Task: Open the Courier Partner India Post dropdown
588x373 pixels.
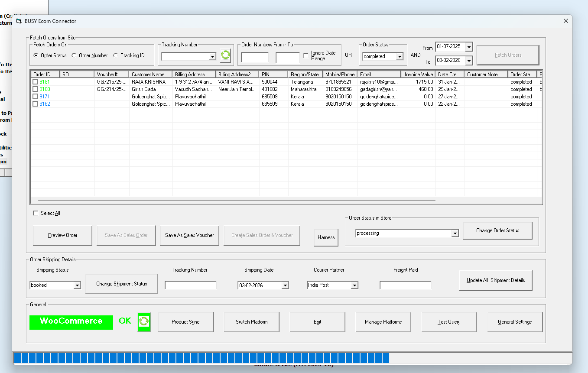Action: [354, 285]
